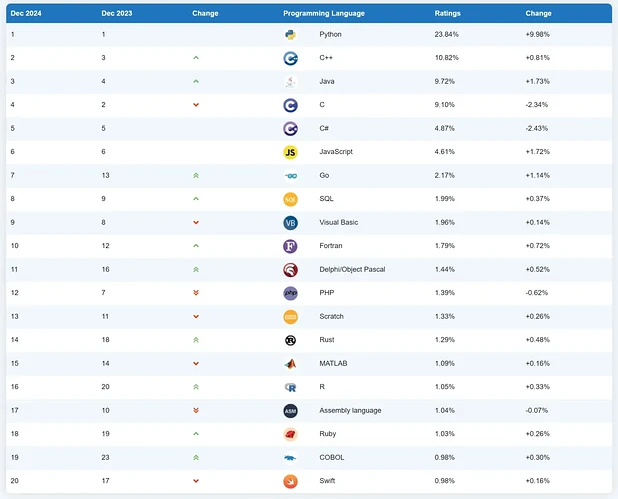The height and width of the screenshot is (499, 618).
Task: Click the Scratch language name
Action: (x=331, y=316)
